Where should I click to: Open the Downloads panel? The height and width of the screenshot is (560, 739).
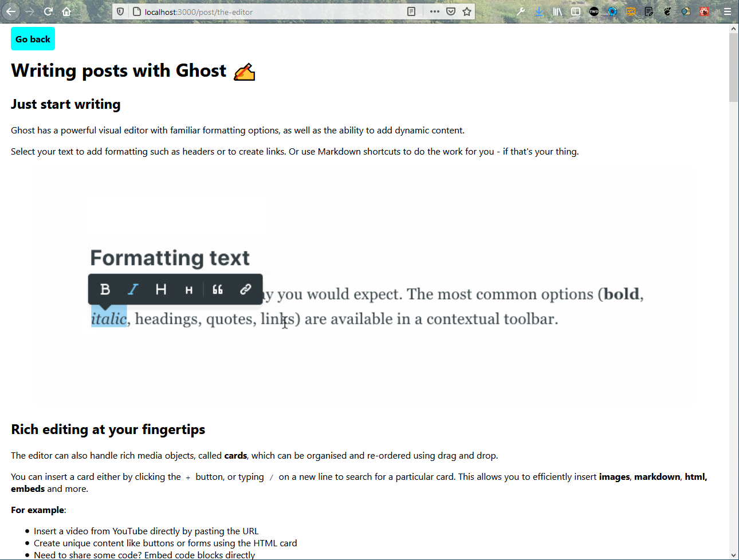[539, 11]
